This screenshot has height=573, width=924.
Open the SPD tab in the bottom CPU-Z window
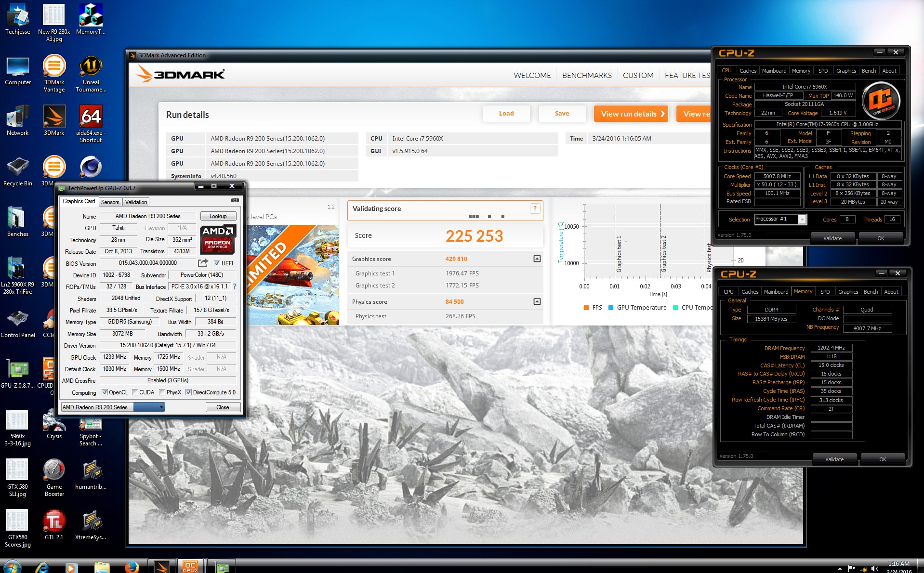coord(825,292)
